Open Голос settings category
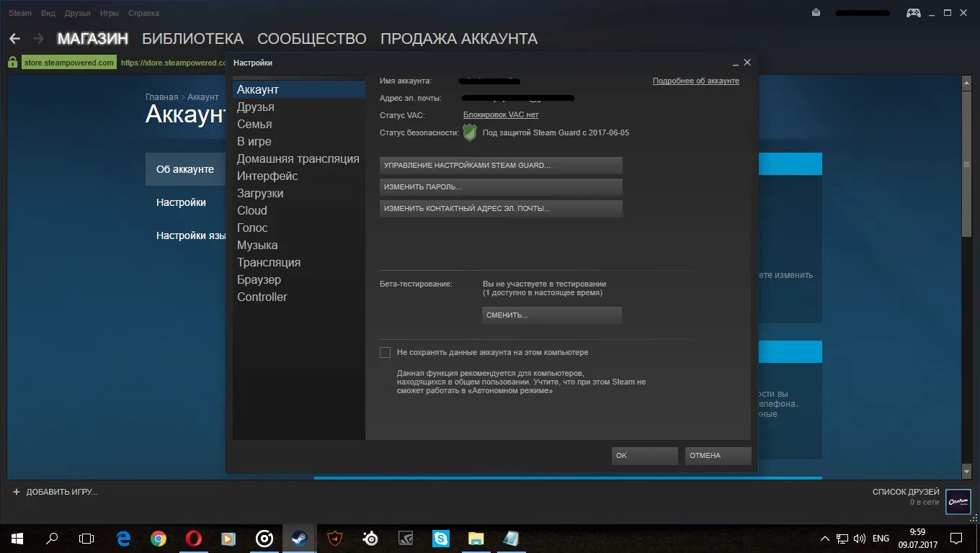This screenshot has height=553, width=980. click(x=299, y=228)
